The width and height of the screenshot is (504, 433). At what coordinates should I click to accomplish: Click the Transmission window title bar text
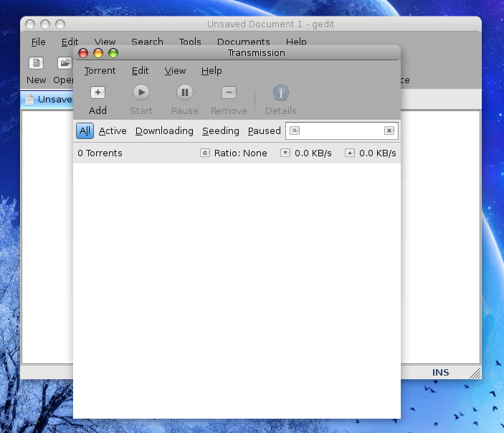pyautogui.click(x=257, y=53)
